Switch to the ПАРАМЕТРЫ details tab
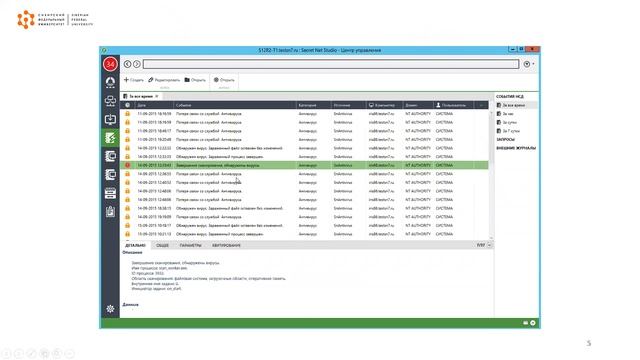 tap(191, 245)
